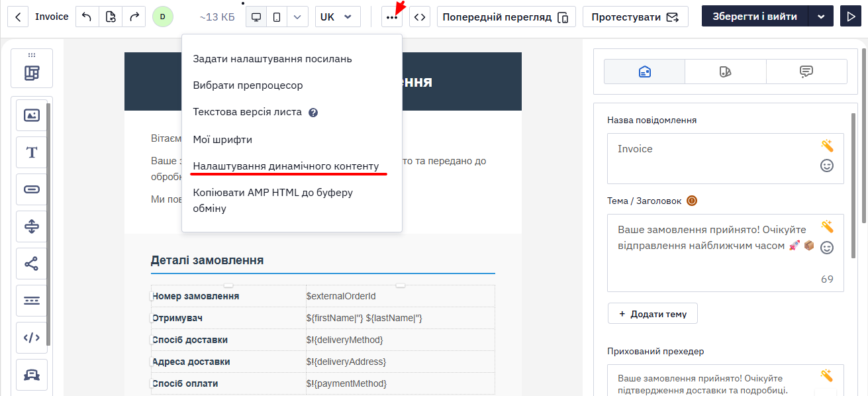
Task: Select the HTML code block icon
Action: click(32, 338)
